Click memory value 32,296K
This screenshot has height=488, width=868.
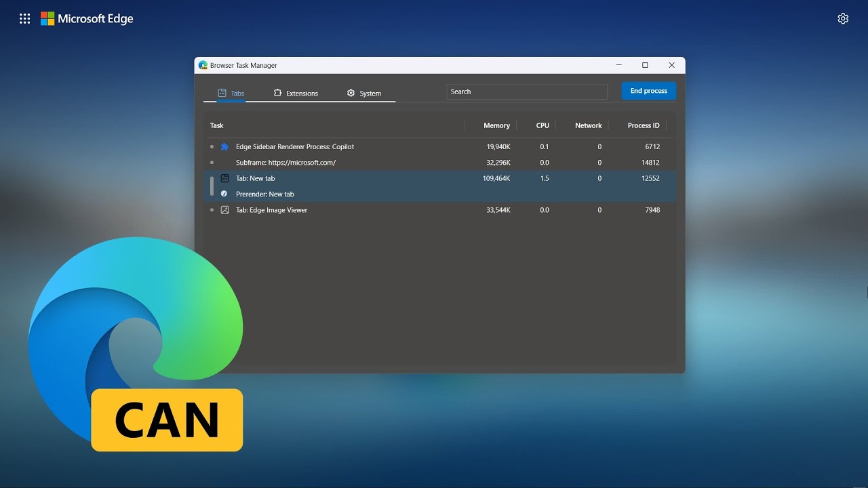pyautogui.click(x=498, y=163)
